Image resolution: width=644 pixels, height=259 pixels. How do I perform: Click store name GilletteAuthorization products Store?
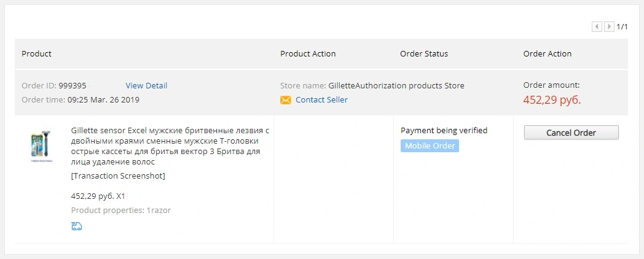coord(396,86)
